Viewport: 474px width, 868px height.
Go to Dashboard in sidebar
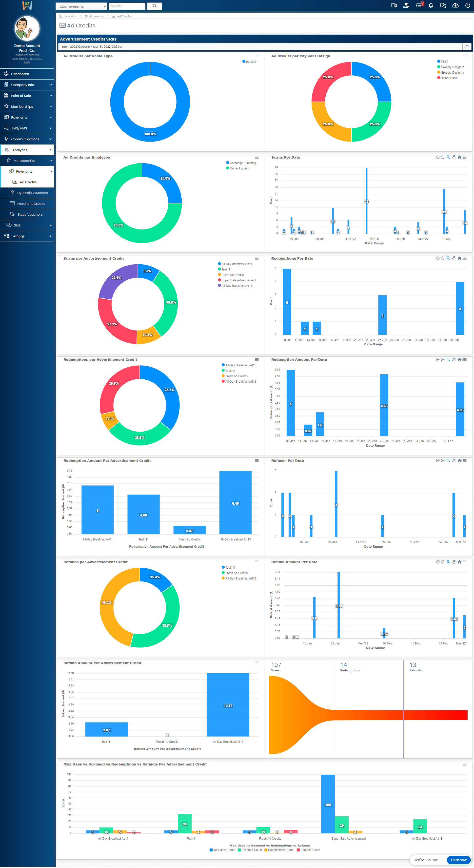[x=20, y=74]
